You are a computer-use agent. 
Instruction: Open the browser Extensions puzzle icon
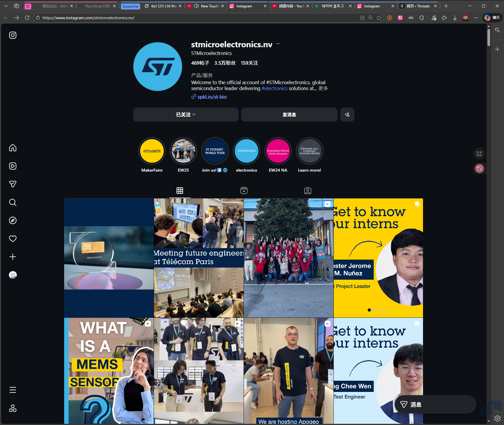[422, 18]
